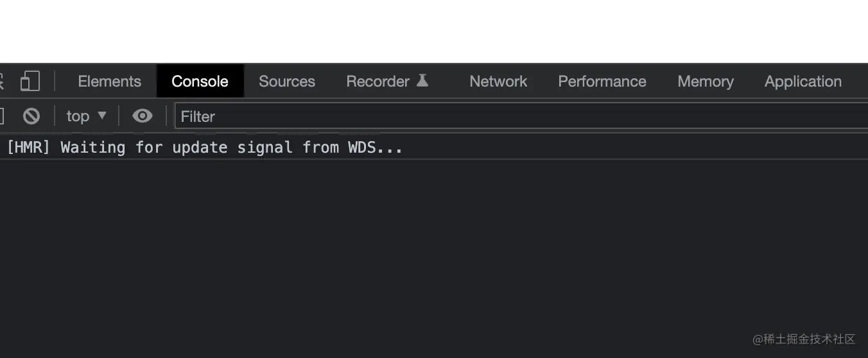Open the Sources tab
Image resolution: width=868 pixels, height=358 pixels.
[x=286, y=81]
